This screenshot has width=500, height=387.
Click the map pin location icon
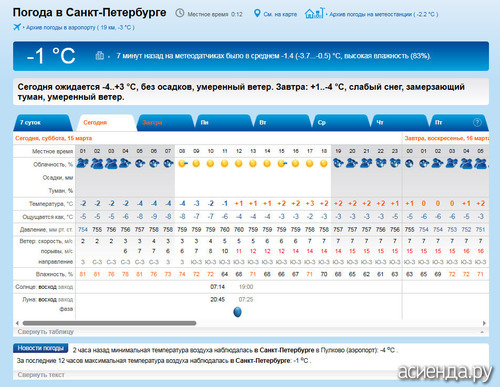(257, 13)
